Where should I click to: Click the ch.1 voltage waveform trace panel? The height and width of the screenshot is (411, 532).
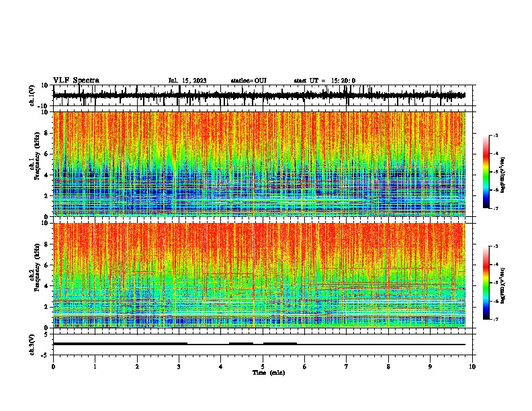pyautogui.click(x=263, y=95)
